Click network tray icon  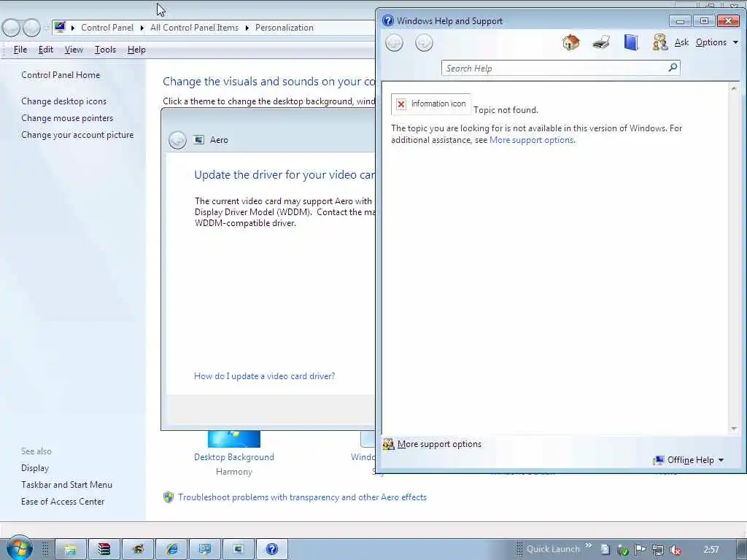point(657,550)
